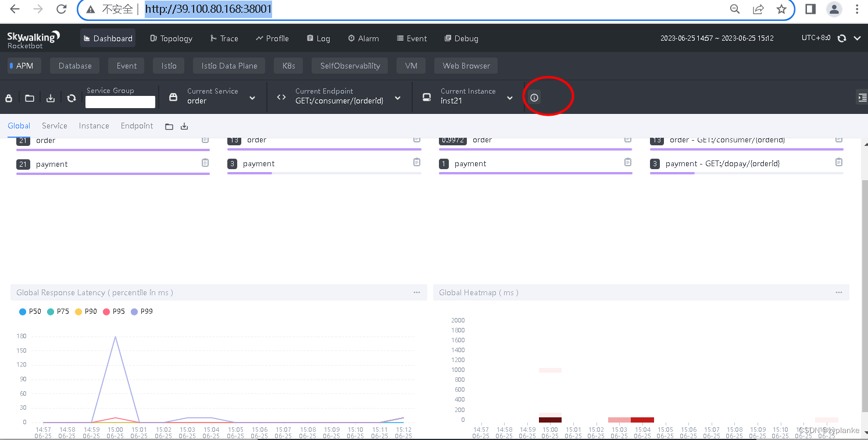The image size is (868, 440).
Task: Click the lock icon in the dashboard toolbar
Action: (9, 98)
